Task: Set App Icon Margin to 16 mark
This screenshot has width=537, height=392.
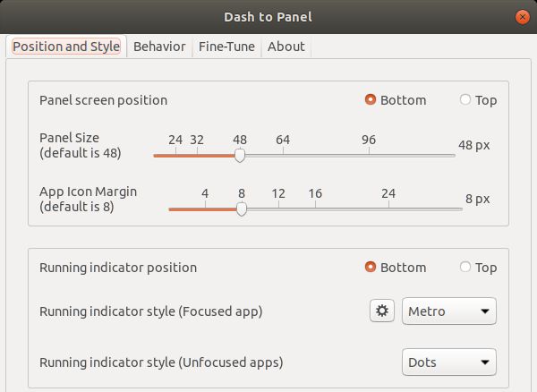Action: tap(315, 209)
